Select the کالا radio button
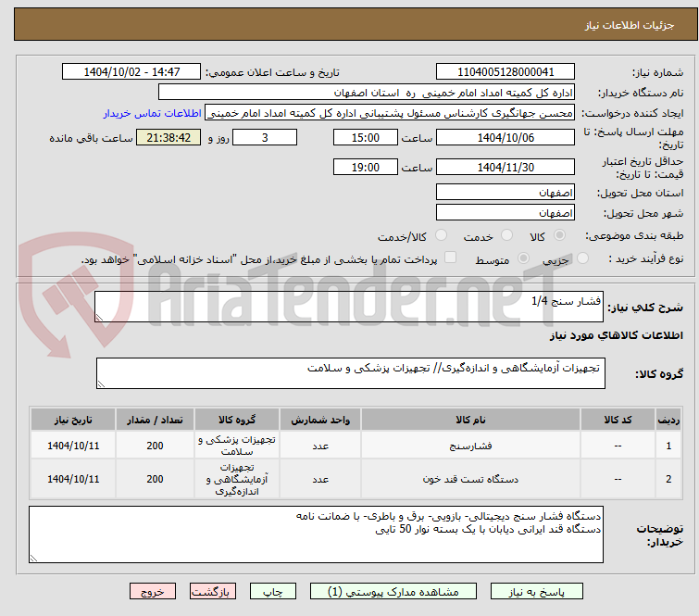 559,235
